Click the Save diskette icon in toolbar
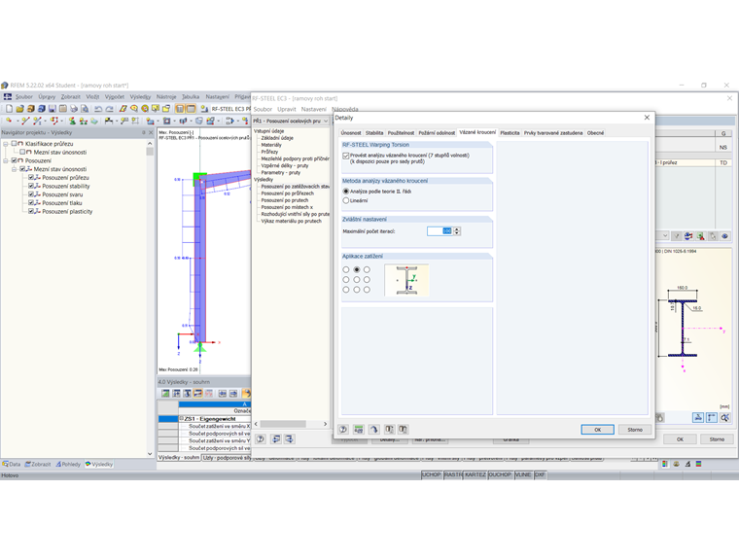Image resolution: width=739 pixels, height=560 pixels. point(53,109)
